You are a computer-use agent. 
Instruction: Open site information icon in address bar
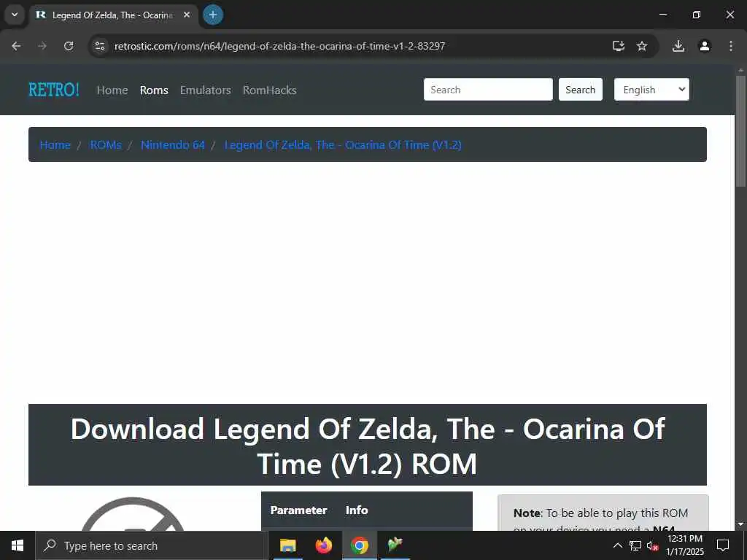100,46
